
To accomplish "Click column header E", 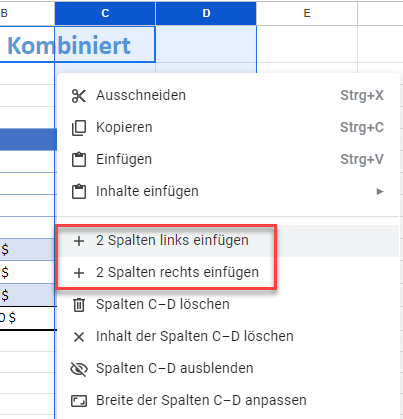I will point(307,13).
